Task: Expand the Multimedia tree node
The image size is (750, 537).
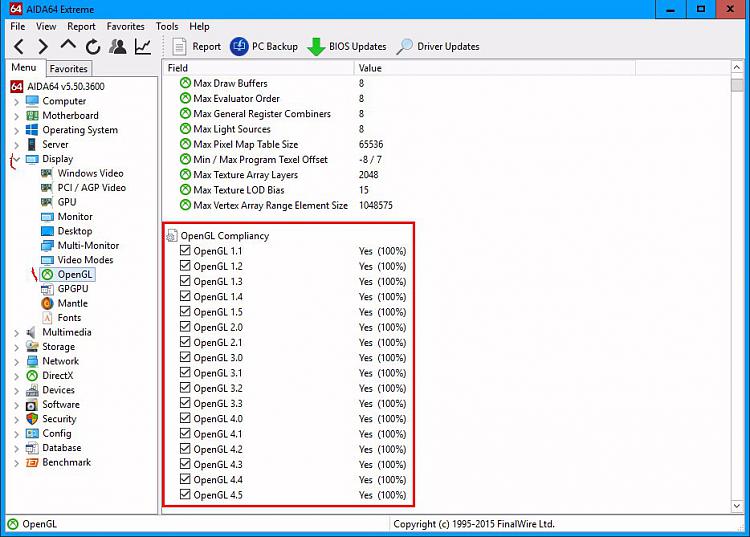Action: [16, 332]
